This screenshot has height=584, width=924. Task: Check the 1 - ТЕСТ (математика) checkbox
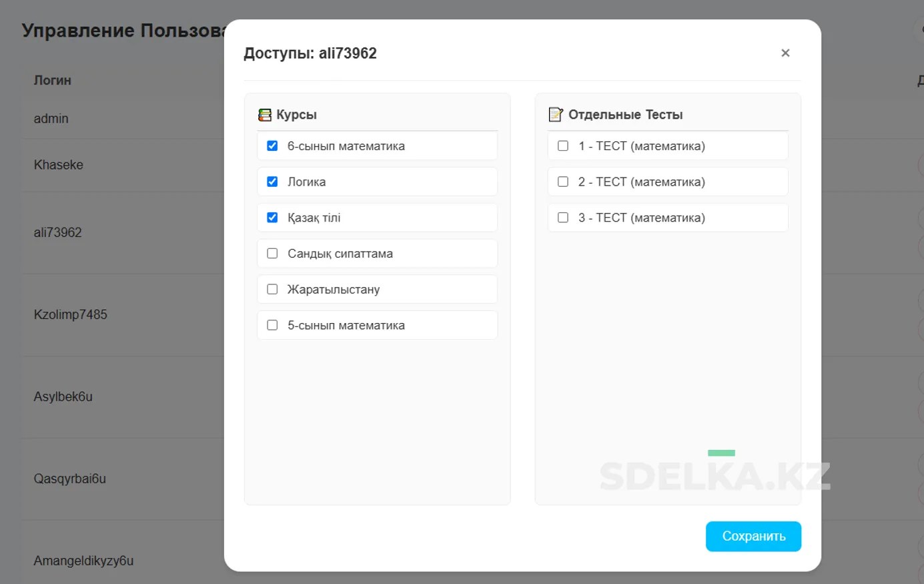[x=563, y=145]
